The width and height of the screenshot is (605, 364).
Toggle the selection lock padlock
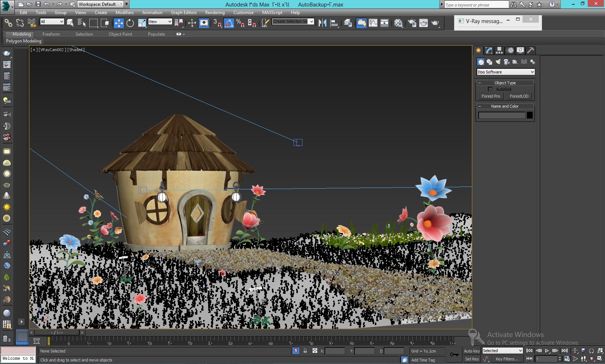[305, 351]
